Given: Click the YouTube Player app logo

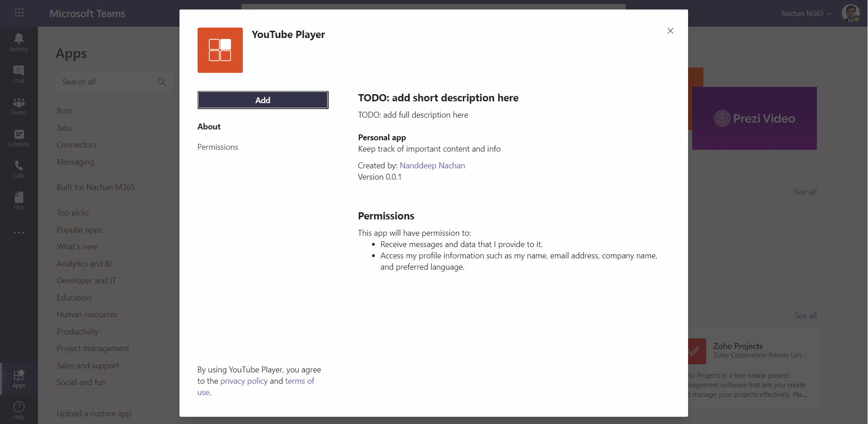Looking at the screenshot, I should [220, 50].
